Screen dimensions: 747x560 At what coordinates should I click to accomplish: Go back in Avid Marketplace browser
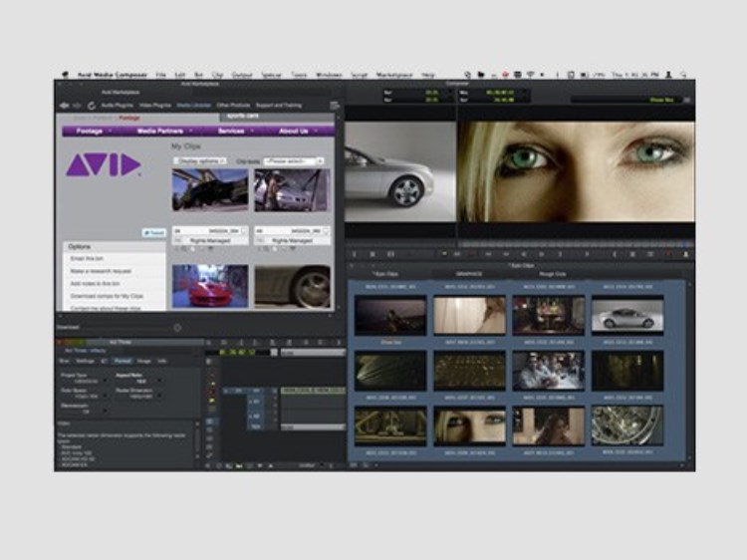tap(65, 106)
